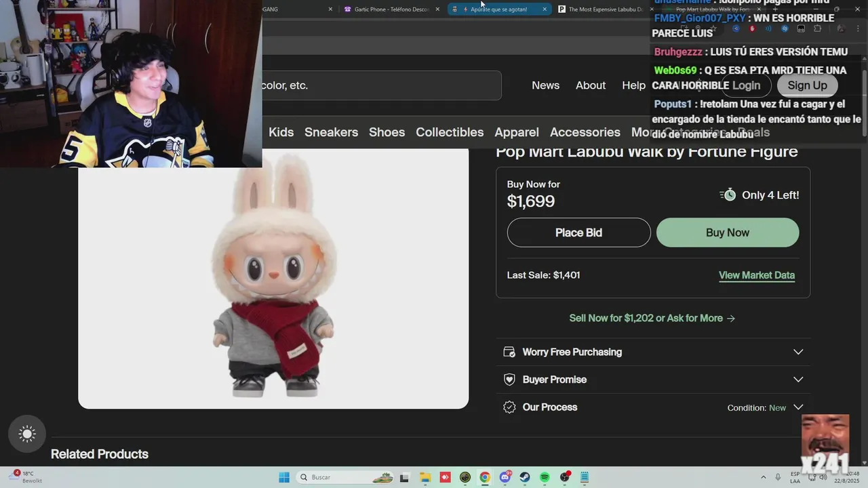Open File Explorer from the taskbar
This screenshot has width=868, height=488.
[425, 477]
